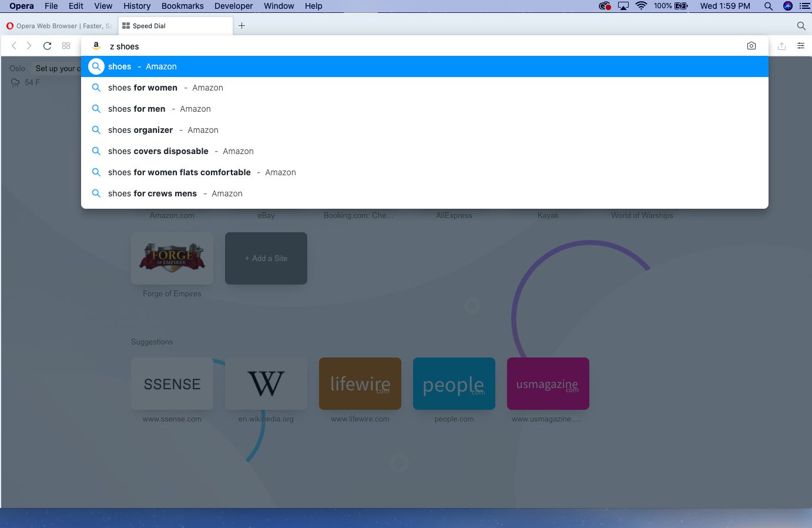
Task: Open Siri from menu bar
Action: (x=788, y=6)
